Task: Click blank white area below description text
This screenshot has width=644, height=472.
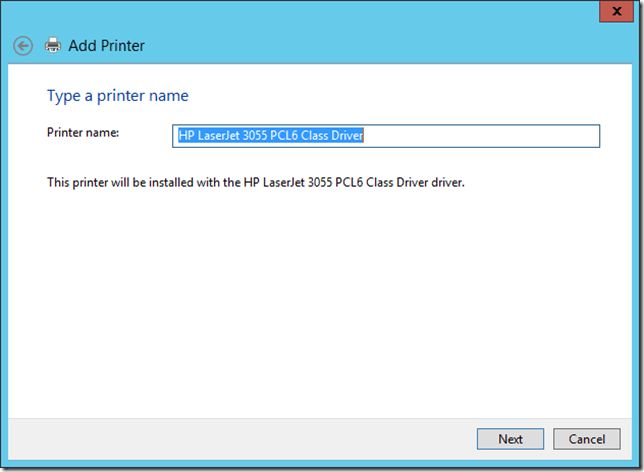Action: coord(320,300)
